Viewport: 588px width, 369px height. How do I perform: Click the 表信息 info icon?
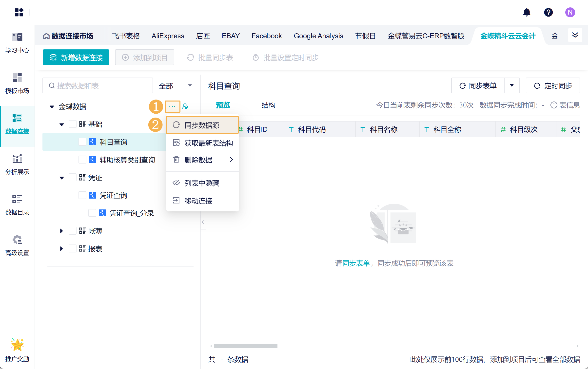pos(554,105)
